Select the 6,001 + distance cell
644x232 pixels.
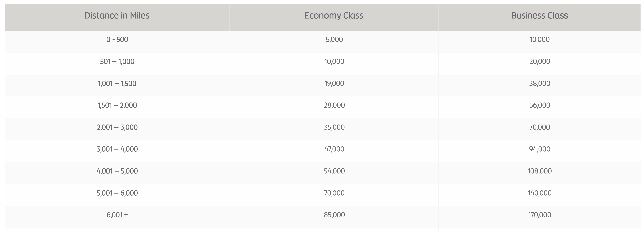tap(117, 215)
